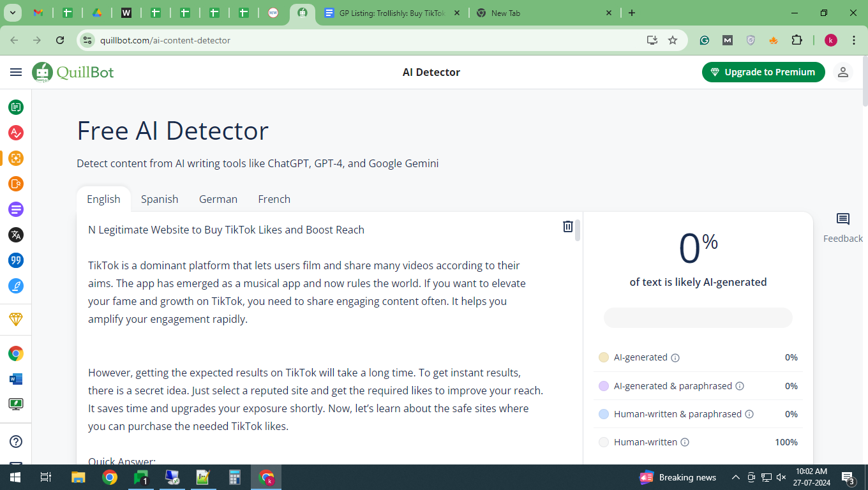868x490 pixels.
Task: Open the Paraphraser tool in sidebar
Action: pyautogui.click(x=16, y=107)
